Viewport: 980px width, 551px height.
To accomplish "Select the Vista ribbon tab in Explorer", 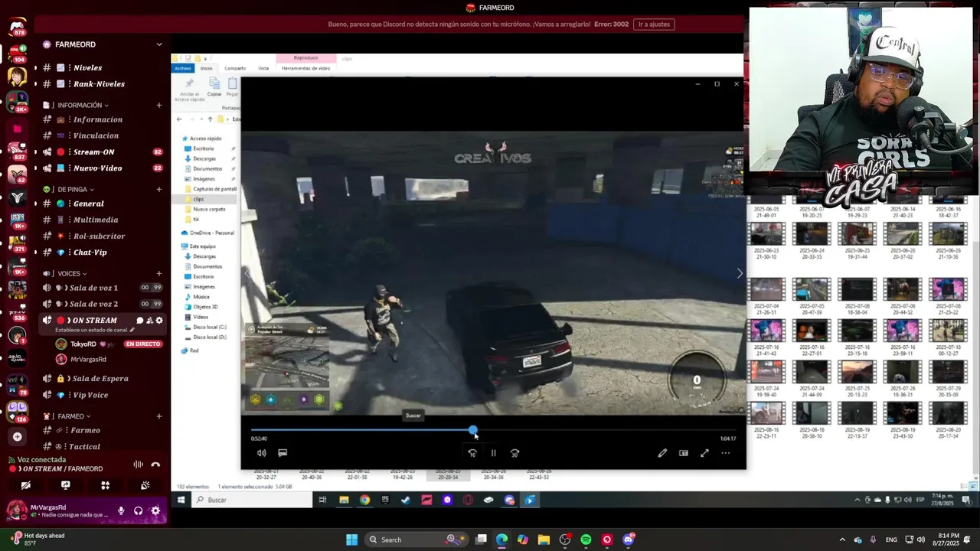I will pyautogui.click(x=263, y=68).
